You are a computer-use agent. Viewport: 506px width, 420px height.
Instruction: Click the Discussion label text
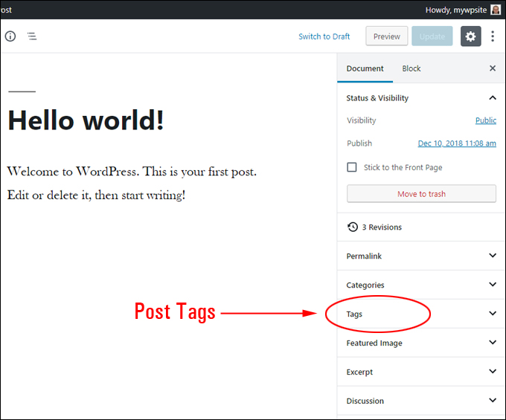(x=365, y=401)
